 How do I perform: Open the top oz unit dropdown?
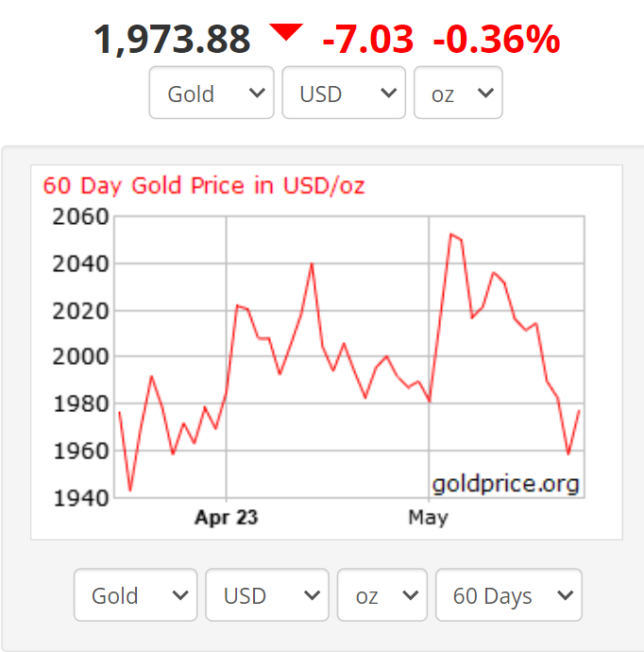[458, 93]
